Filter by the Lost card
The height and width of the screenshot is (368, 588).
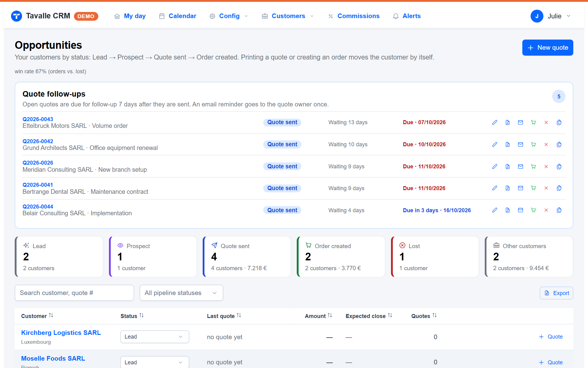tap(435, 257)
